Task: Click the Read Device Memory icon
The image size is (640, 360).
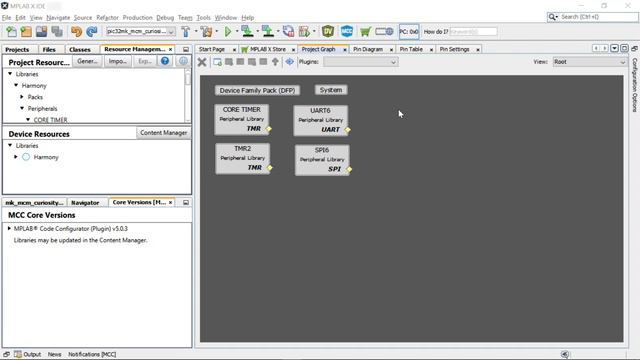Action: pyautogui.click(x=268, y=31)
